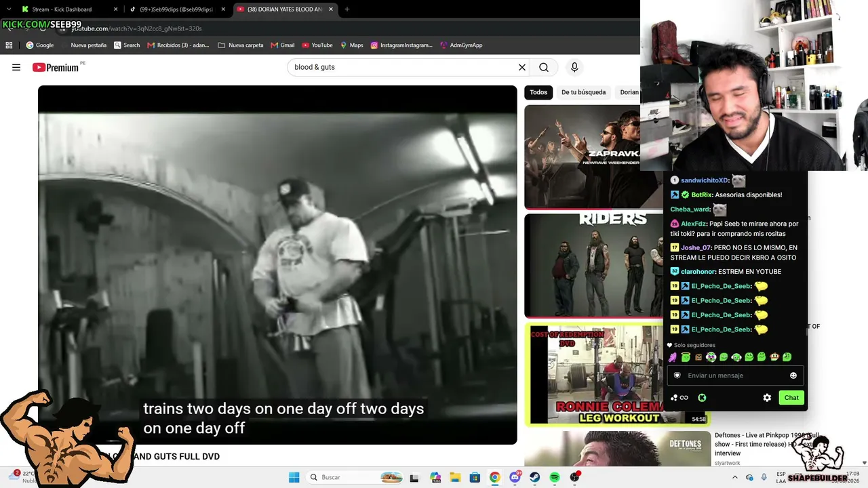Open the 'Recibidos (3)' Gmail bookmark
This screenshot has height=488, width=868.
pos(178,45)
